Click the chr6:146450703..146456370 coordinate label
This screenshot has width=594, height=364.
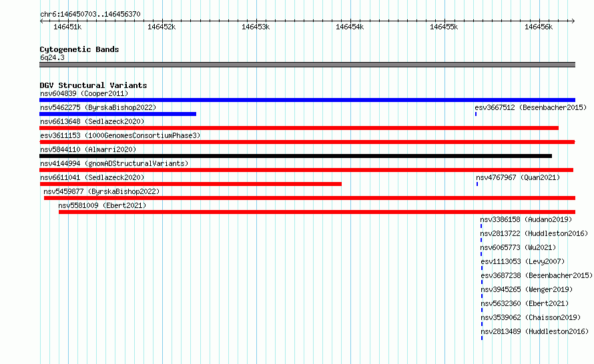(x=90, y=14)
